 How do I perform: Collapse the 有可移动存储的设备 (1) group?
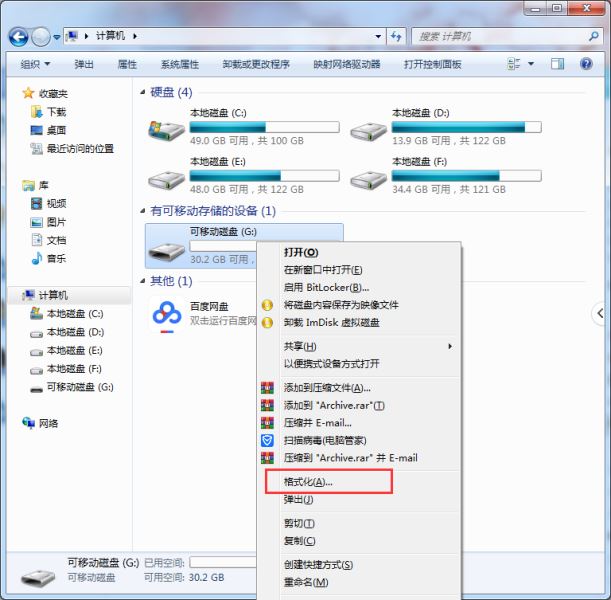[143, 211]
